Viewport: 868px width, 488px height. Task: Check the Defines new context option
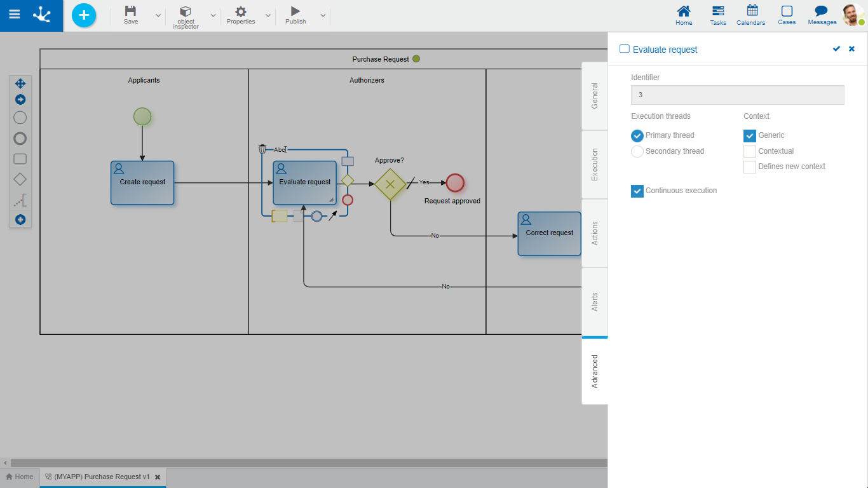pyautogui.click(x=750, y=166)
